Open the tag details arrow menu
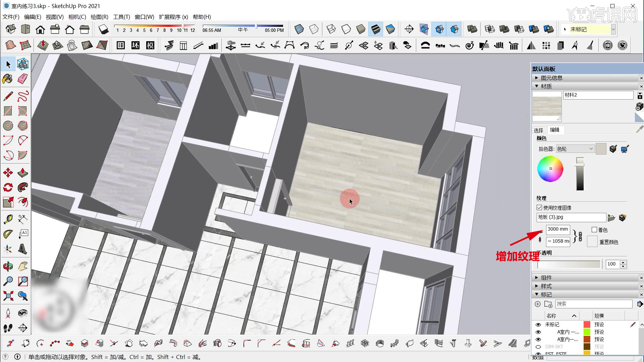 pos(640,304)
